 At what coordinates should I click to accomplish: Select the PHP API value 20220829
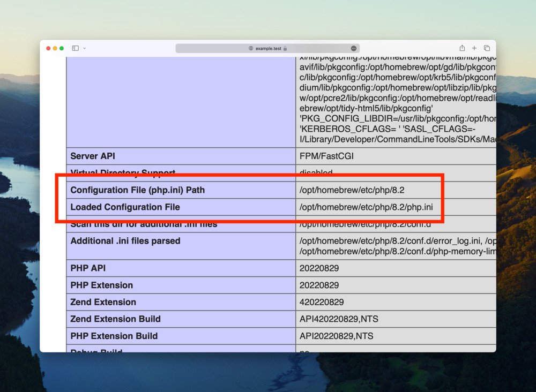coord(319,268)
